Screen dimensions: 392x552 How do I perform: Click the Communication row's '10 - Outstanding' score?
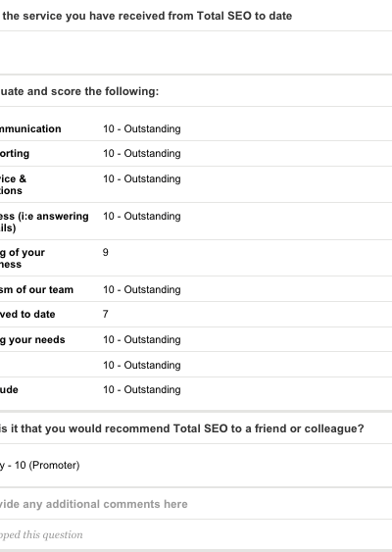(x=142, y=128)
